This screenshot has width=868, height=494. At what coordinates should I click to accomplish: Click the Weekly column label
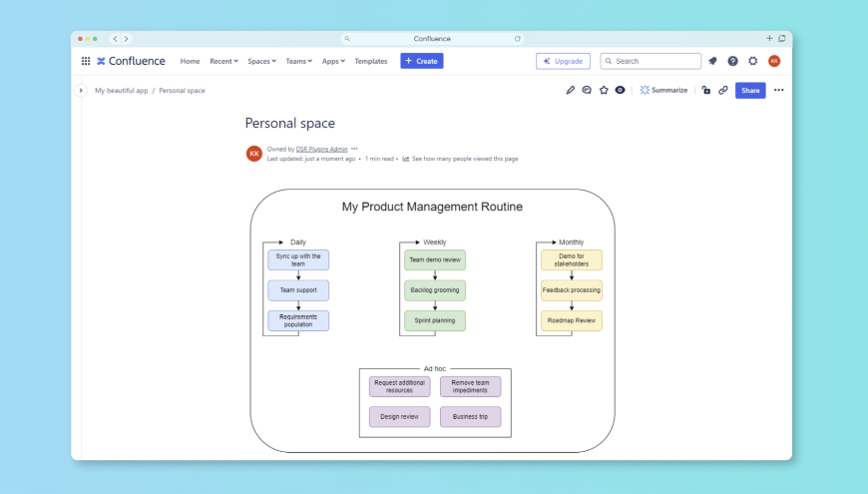(435, 243)
